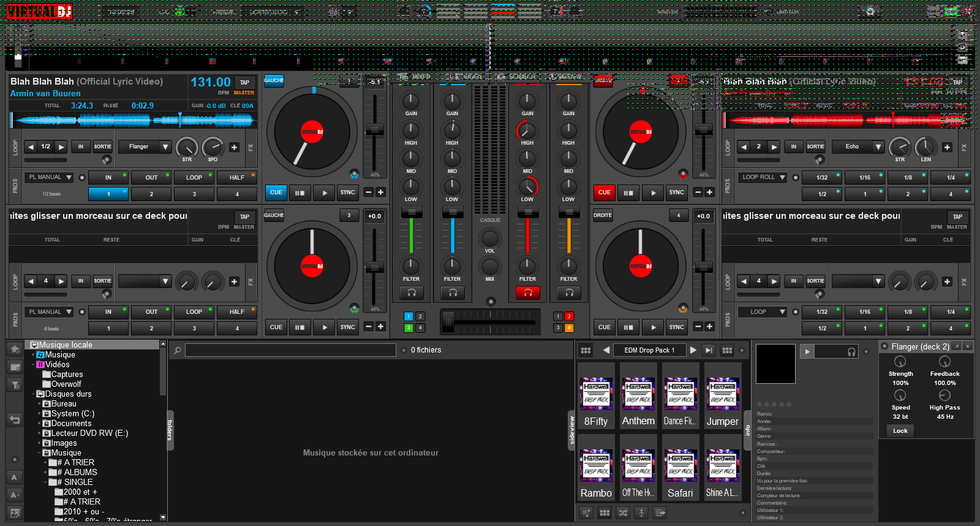Toggle SYNC on deck 1
Screen dimensions: 980x526
click(x=348, y=192)
